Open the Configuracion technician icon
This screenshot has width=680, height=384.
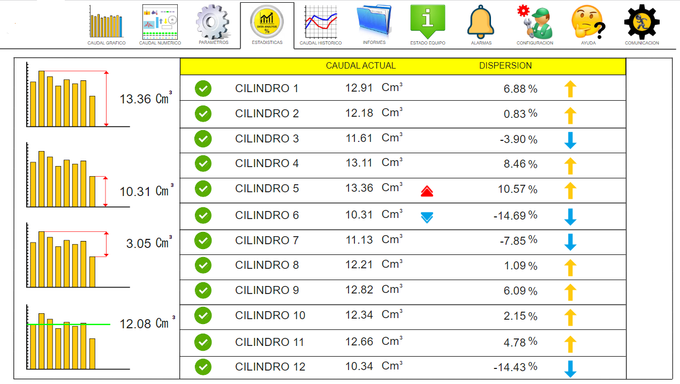click(x=535, y=22)
